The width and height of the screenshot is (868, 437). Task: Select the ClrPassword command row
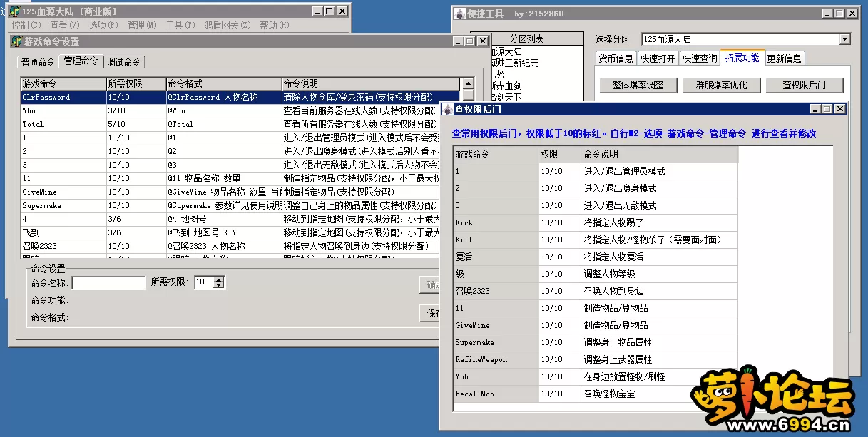point(240,97)
